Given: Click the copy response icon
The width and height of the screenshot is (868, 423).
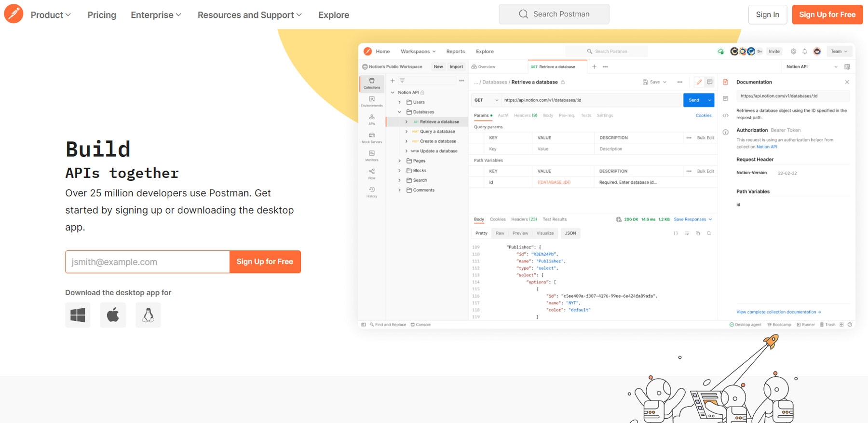Looking at the screenshot, I should 698,233.
